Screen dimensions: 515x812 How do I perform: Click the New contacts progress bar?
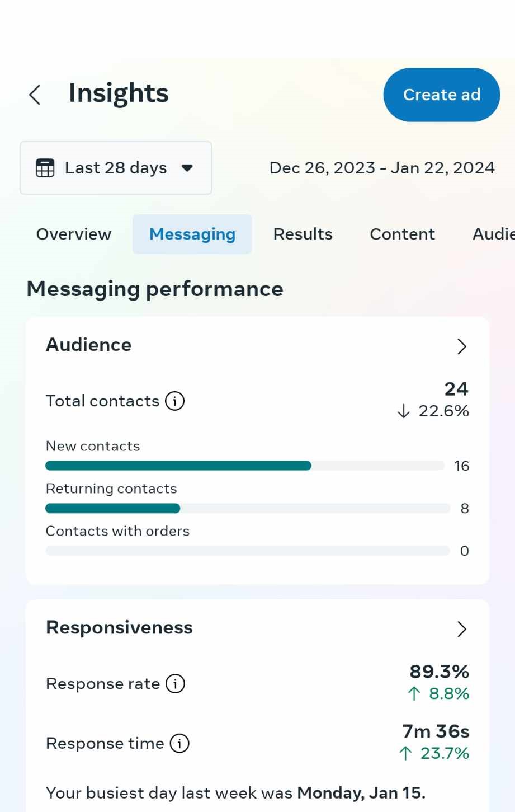(x=246, y=466)
